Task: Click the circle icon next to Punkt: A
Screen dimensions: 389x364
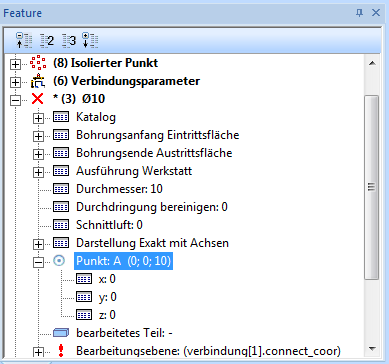Action: point(59,262)
